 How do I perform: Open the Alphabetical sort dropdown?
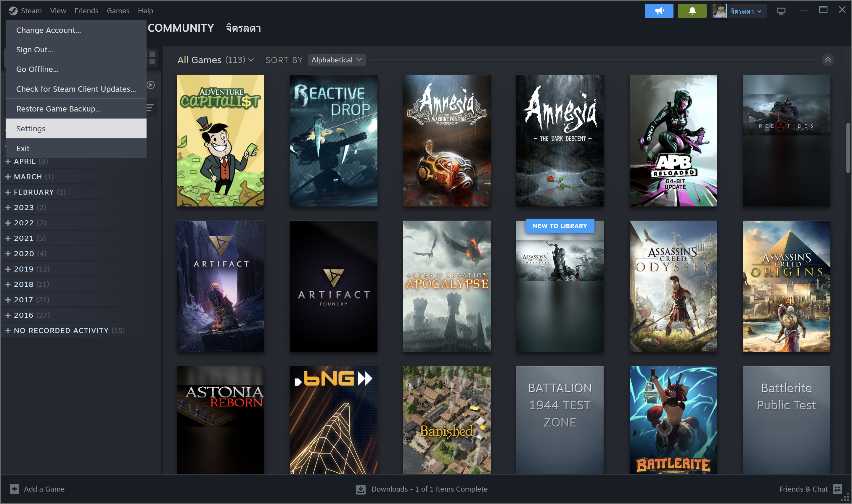[x=337, y=60]
